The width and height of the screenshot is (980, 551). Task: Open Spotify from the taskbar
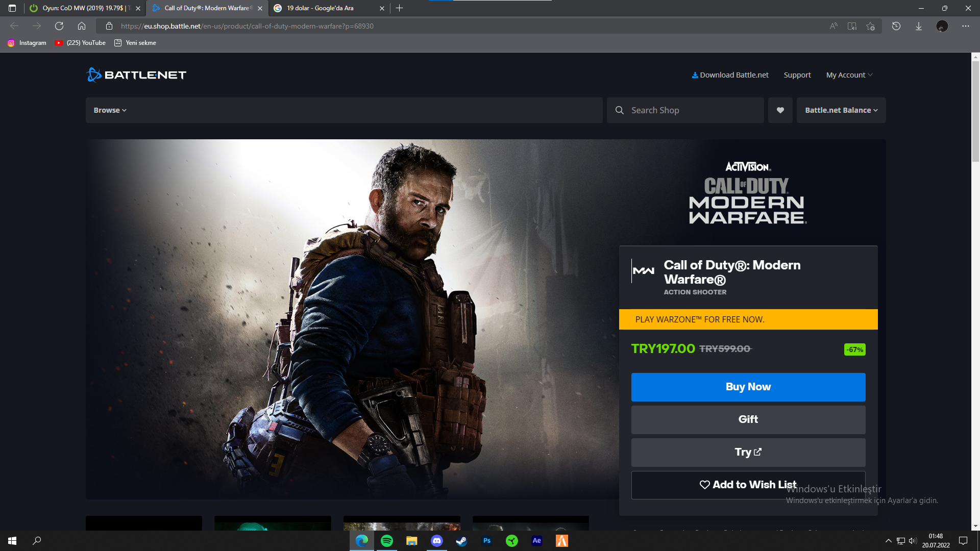click(387, 541)
